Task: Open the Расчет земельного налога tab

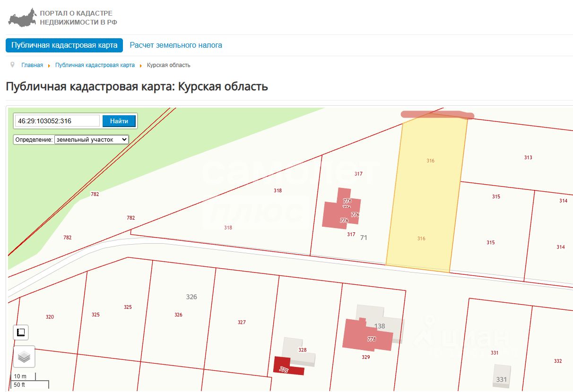Action: pyautogui.click(x=176, y=45)
